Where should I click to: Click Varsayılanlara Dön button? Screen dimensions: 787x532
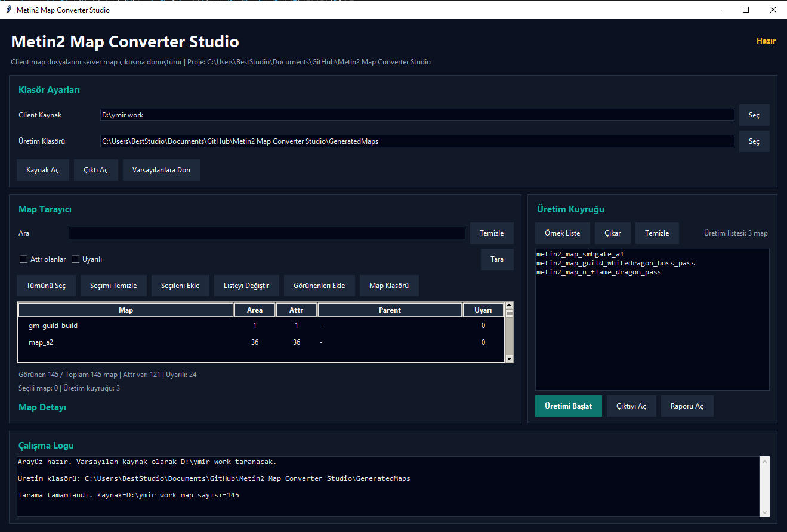pyautogui.click(x=162, y=170)
